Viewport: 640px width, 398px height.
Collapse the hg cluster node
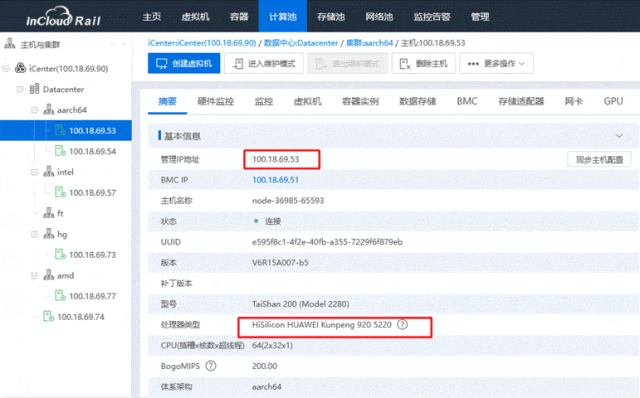click(34, 234)
